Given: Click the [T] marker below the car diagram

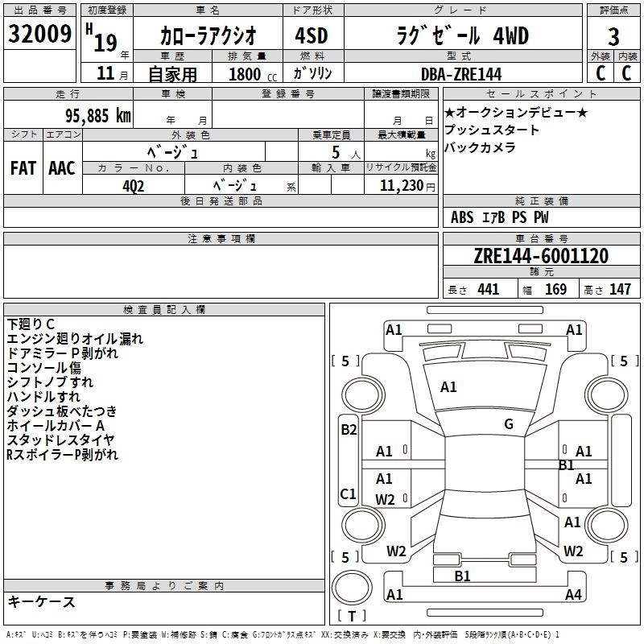Looking at the screenshot, I should coord(352,617).
